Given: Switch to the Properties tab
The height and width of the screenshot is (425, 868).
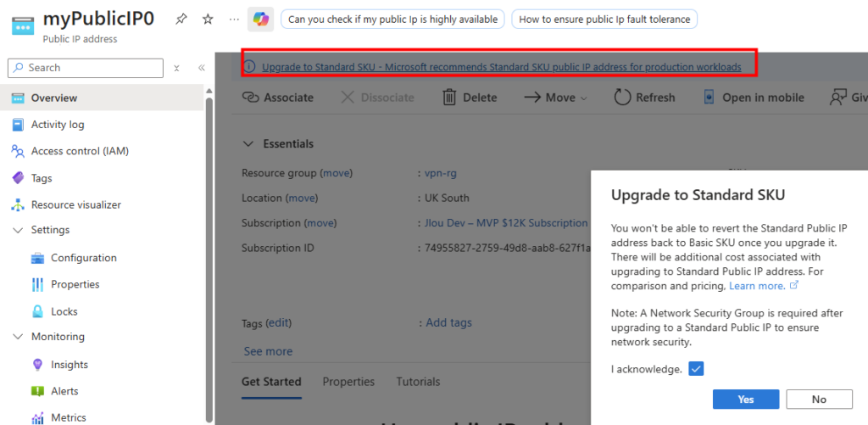Looking at the screenshot, I should [x=348, y=382].
